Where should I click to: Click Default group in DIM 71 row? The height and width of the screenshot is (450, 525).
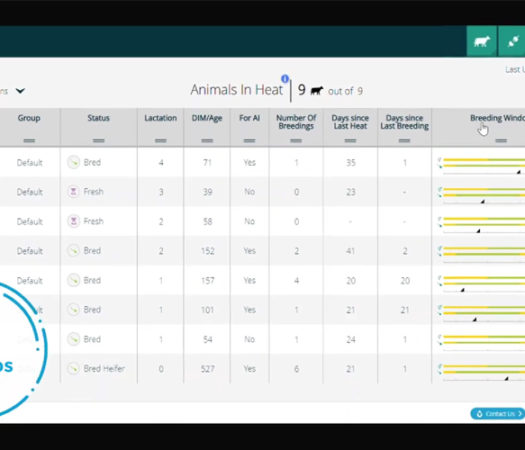tap(29, 163)
